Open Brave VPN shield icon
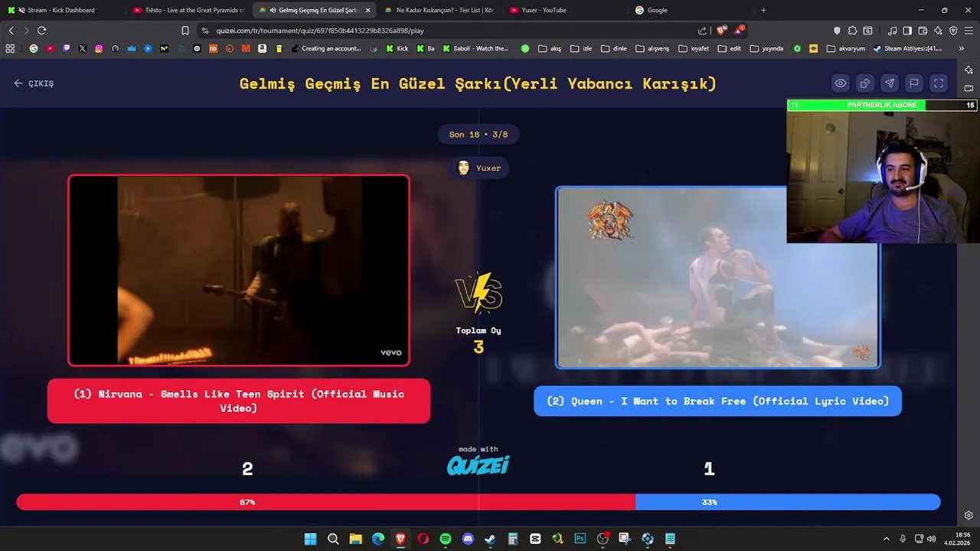Image resolution: width=980 pixels, height=551 pixels. click(x=953, y=31)
